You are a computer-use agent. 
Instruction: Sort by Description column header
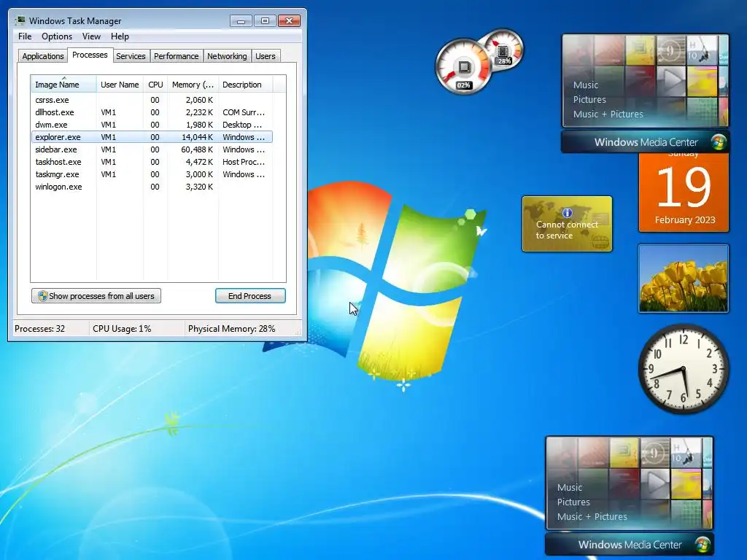click(x=245, y=85)
